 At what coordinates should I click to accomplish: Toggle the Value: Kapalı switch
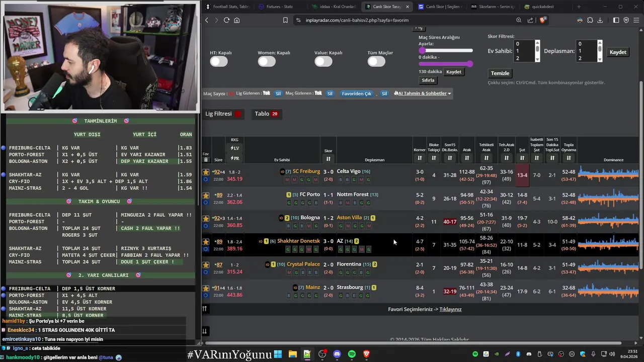[324, 61]
